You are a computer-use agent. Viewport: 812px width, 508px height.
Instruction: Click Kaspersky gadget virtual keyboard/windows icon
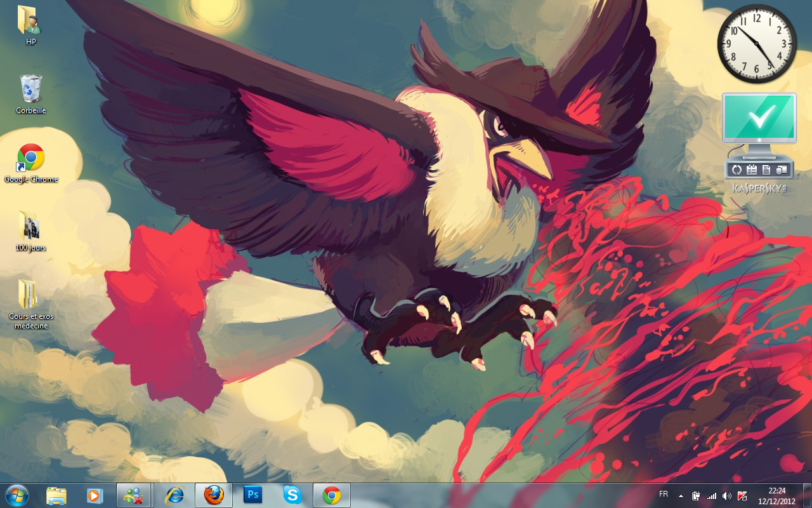point(782,170)
